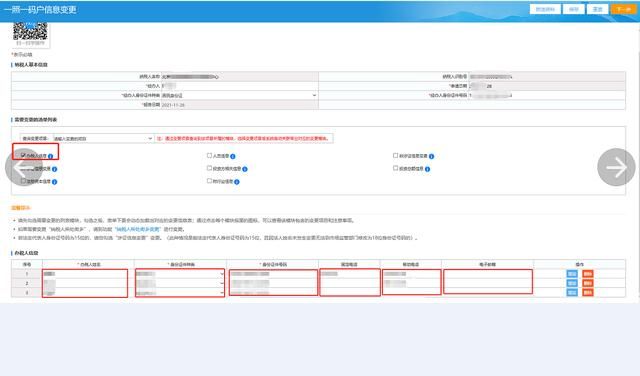Screen dimensions: 640x376
Task: Tick first checkbox in the third column
Action: pyautogui.click(x=396, y=156)
